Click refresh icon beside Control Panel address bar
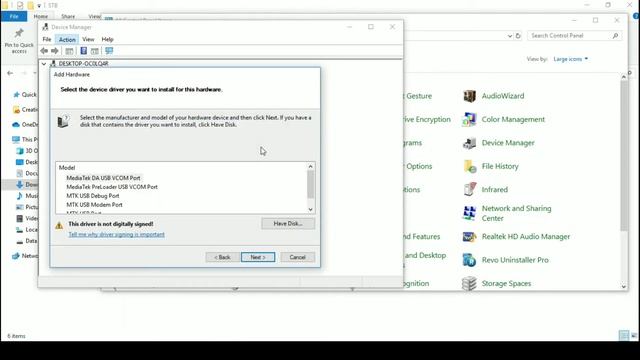 518,36
